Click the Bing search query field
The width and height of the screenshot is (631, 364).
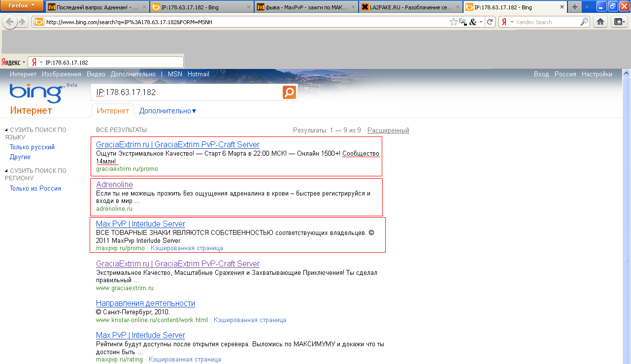(187, 92)
